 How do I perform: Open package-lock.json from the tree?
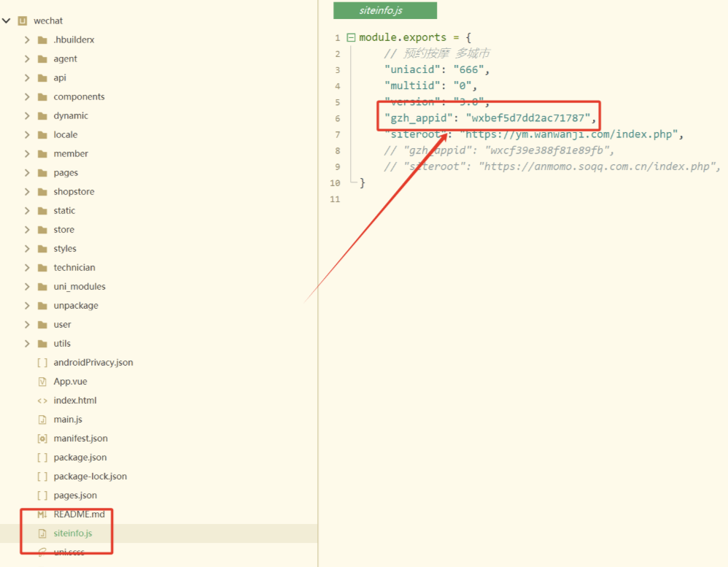pyautogui.click(x=90, y=477)
